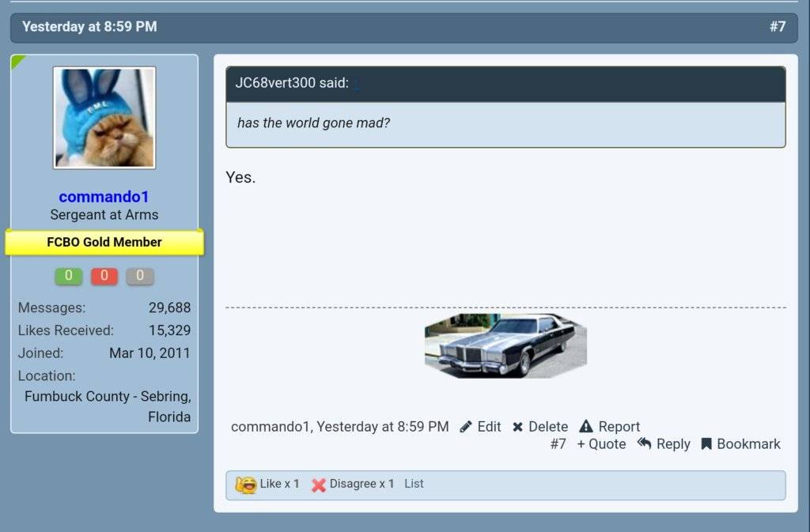Click the red reputation counter
Image resolution: width=810 pixels, height=532 pixels.
click(x=104, y=276)
